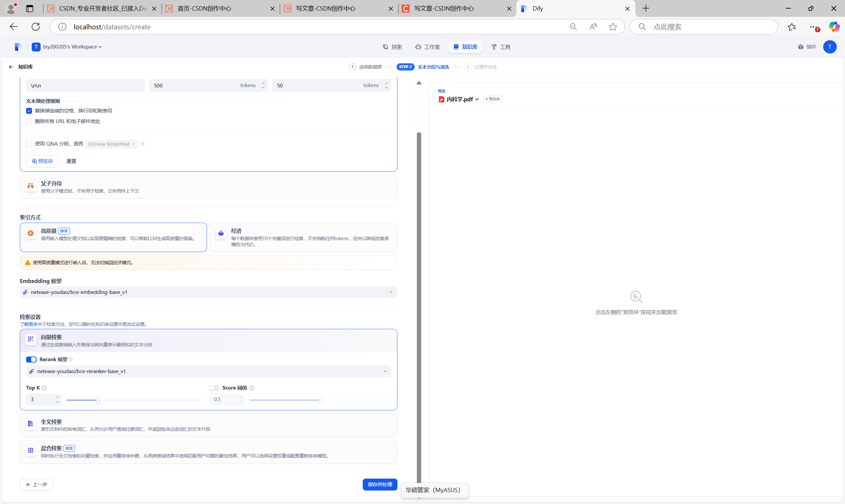Enable the Score 阈值 toggle

click(x=214, y=388)
